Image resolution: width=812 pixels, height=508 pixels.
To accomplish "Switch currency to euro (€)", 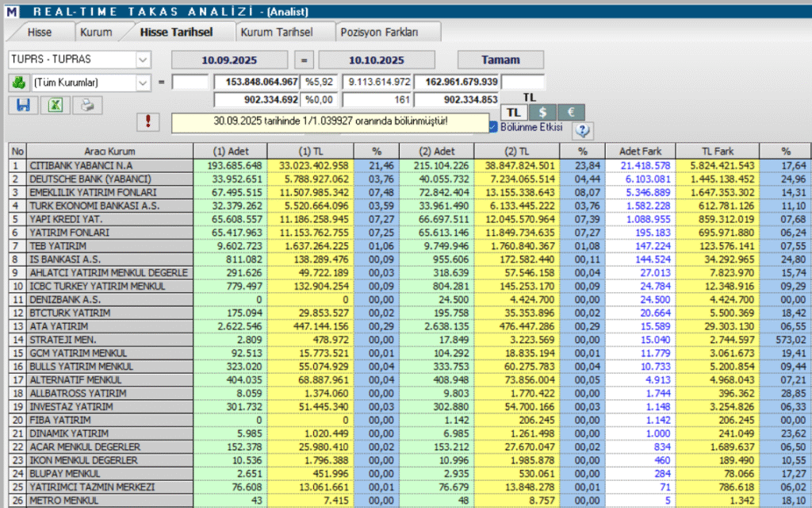I will click(x=571, y=113).
